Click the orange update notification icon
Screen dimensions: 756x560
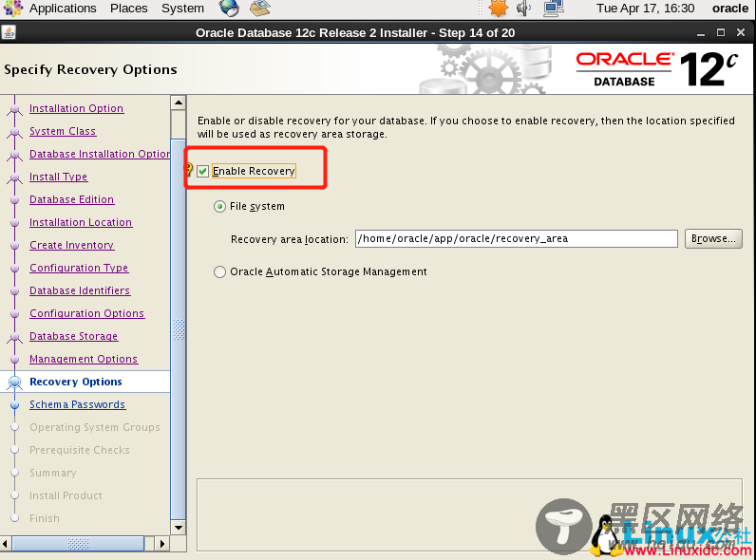point(498,9)
